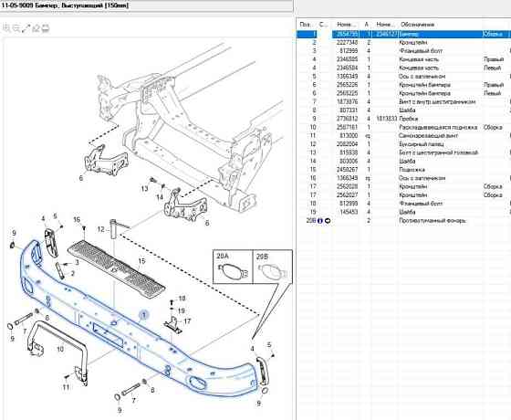Click replacement number 1813833 cell
This screenshot has width=511, height=420.
click(386, 119)
